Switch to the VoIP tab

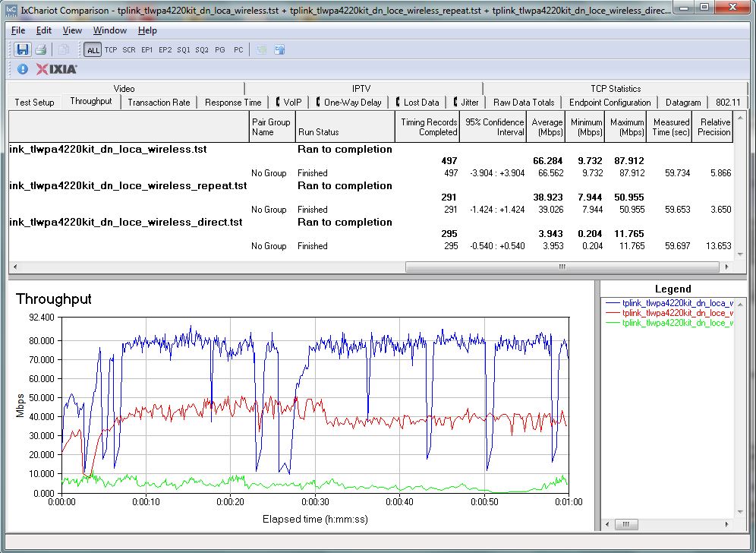pyautogui.click(x=288, y=103)
